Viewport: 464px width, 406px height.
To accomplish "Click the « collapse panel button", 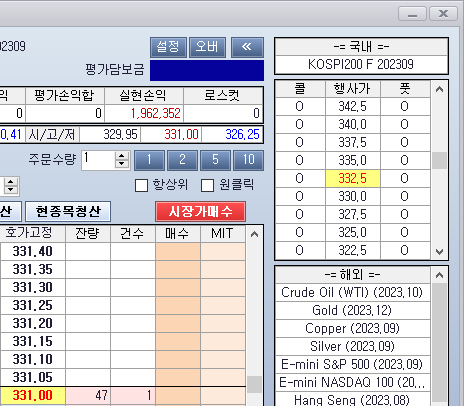I will pyautogui.click(x=247, y=47).
